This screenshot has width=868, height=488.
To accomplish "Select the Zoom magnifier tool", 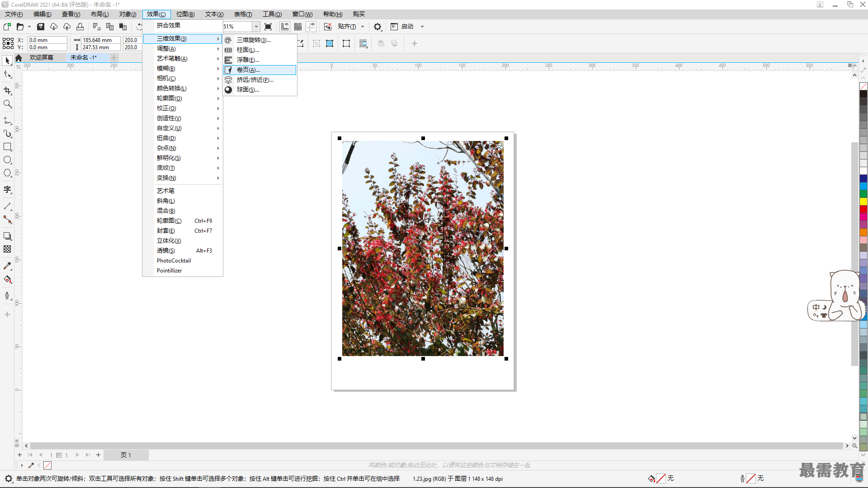I will coord(7,104).
